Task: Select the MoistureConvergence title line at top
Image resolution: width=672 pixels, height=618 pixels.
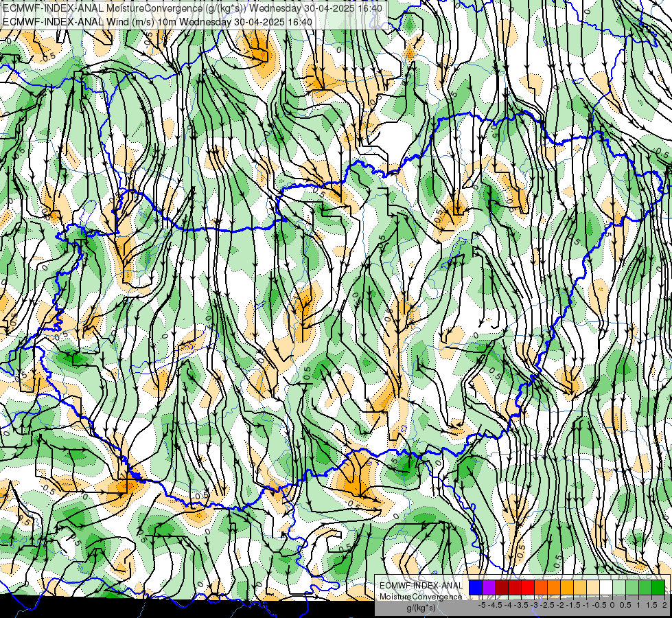Action: coord(192,8)
